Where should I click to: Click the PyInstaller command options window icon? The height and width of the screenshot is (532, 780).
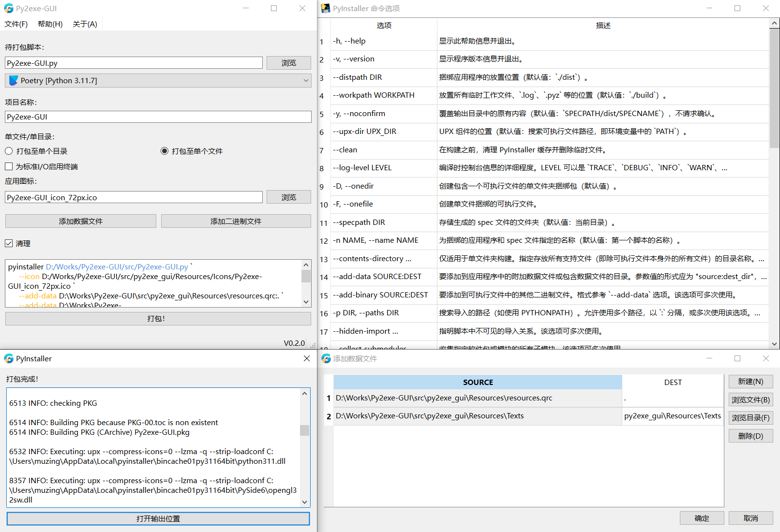pos(326,9)
